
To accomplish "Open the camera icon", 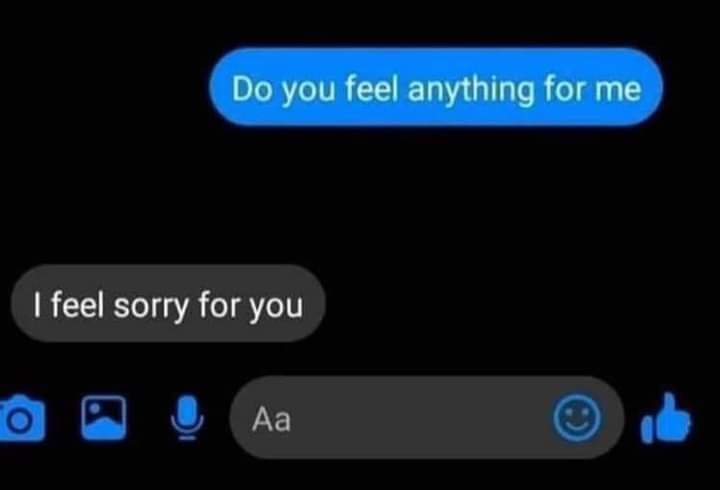I will click(22, 417).
